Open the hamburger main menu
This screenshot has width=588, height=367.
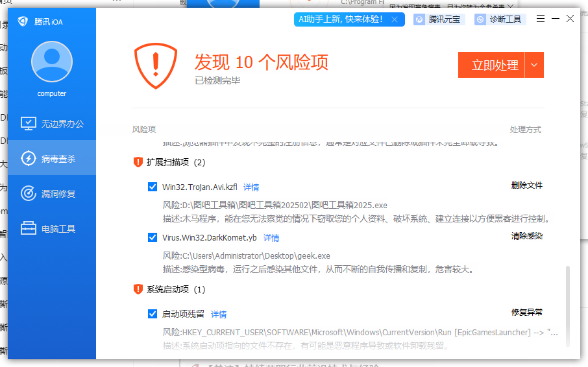point(541,19)
